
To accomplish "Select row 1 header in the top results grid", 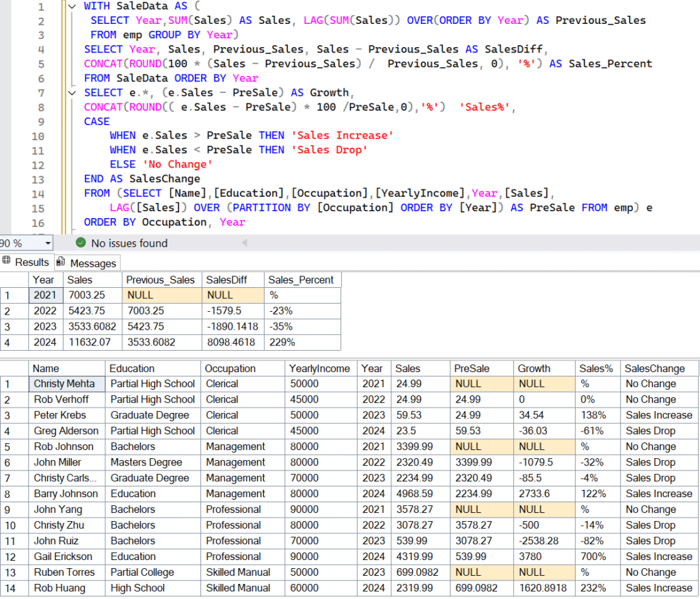I will point(12,295).
